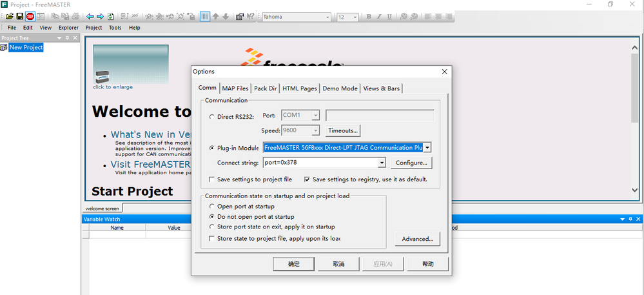Click the align right icon
Viewport: 644px width, 295px height.
[x=449, y=17]
